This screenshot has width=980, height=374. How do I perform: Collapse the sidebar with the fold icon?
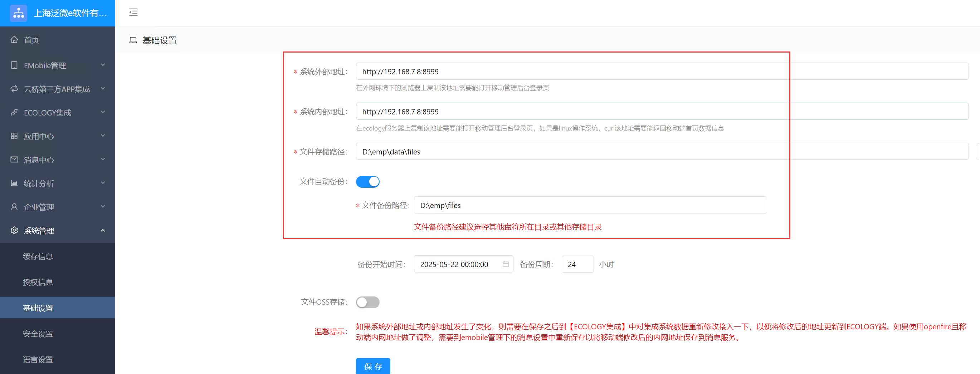133,12
